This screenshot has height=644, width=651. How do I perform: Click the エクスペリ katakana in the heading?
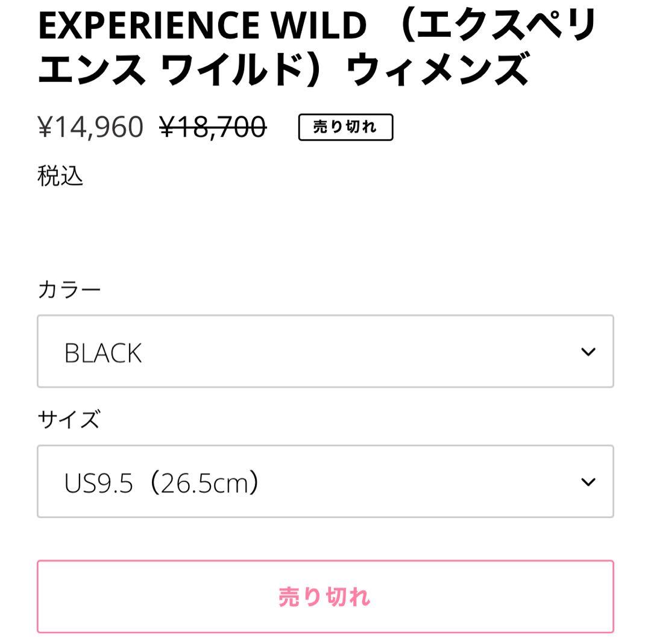pyautogui.click(x=506, y=25)
